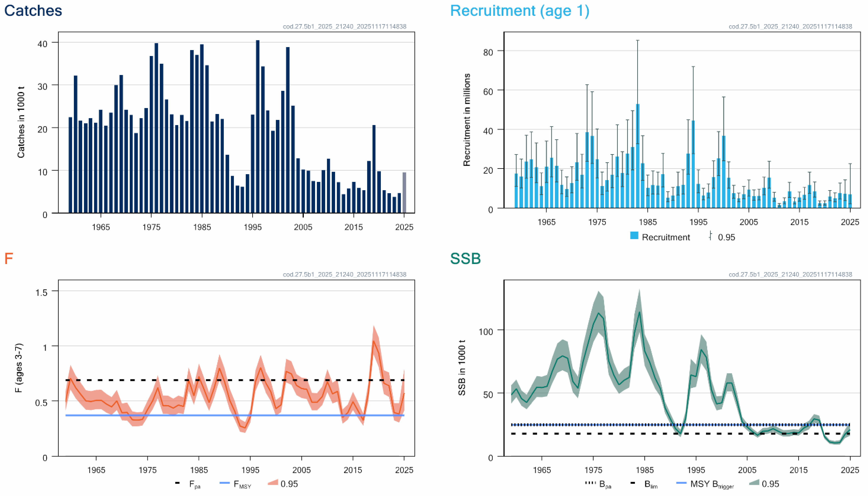Click the Fpa dashed legend marker

(x=177, y=483)
